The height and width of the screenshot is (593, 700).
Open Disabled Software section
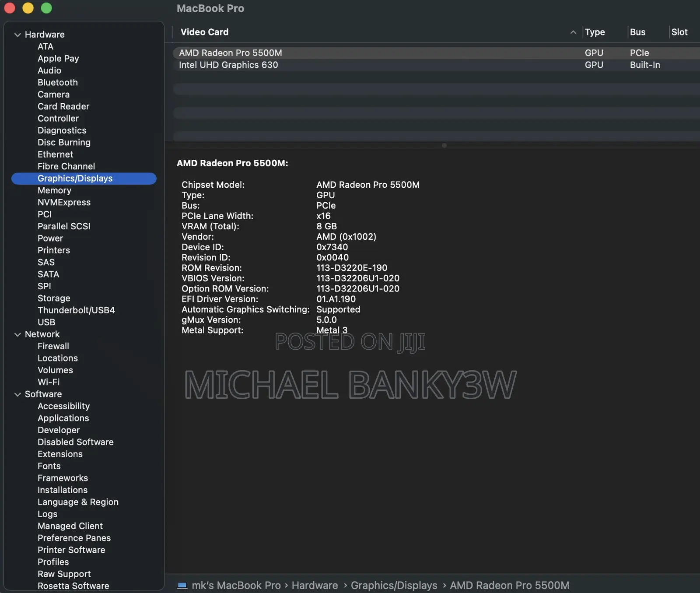[x=76, y=442]
